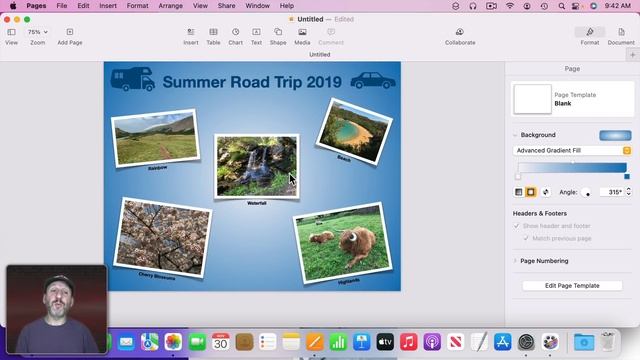Image resolution: width=640 pixels, height=360 pixels.
Task: Select the radial gradient type icon
Action: click(x=531, y=192)
